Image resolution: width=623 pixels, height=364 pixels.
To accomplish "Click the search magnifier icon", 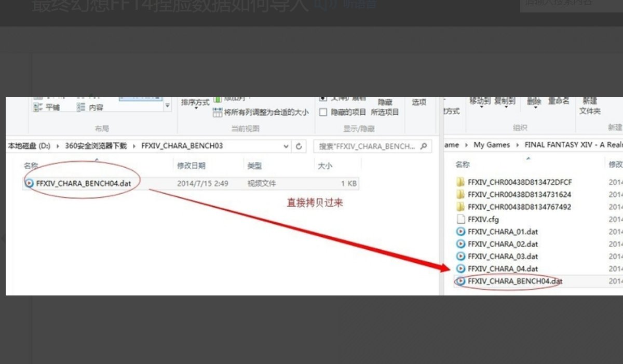I will coord(424,146).
